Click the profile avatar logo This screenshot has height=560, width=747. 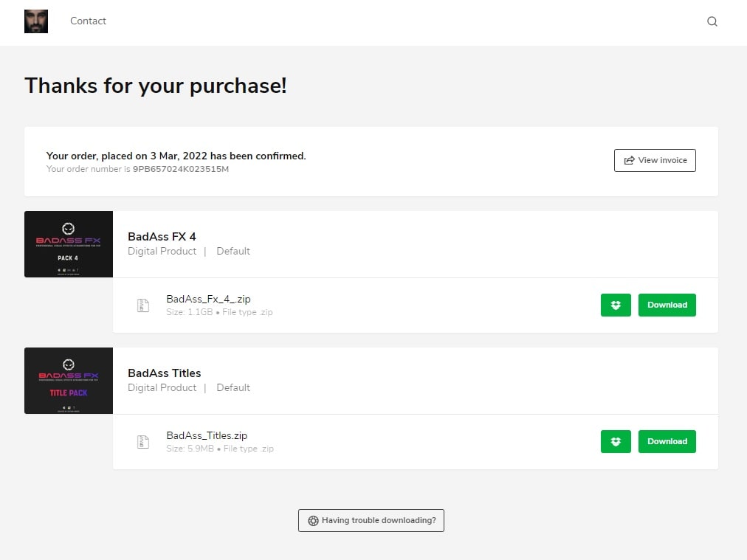[36, 21]
